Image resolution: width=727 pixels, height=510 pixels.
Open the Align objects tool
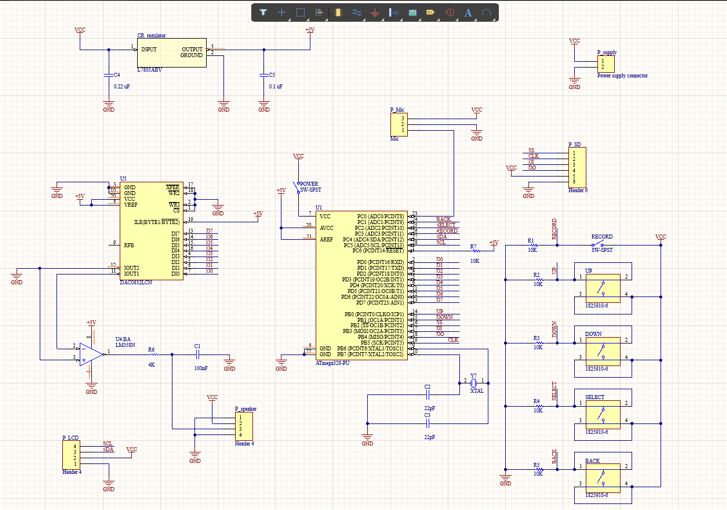[319, 13]
